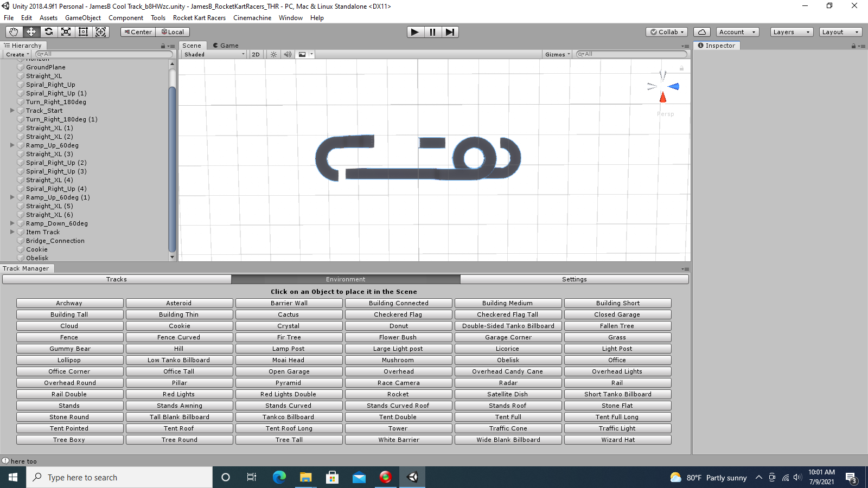Click the Wizard Hat button

pyautogui.click(x=617, y=440)
